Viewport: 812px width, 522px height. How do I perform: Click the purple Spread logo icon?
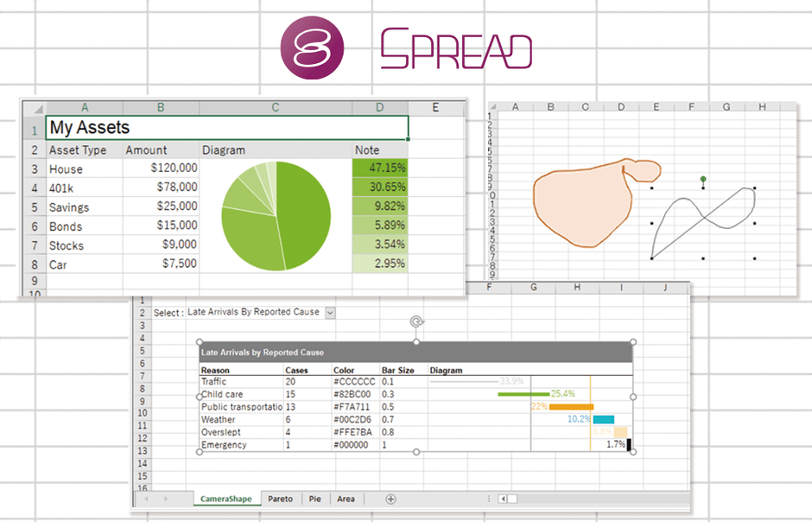coord(312,48)
